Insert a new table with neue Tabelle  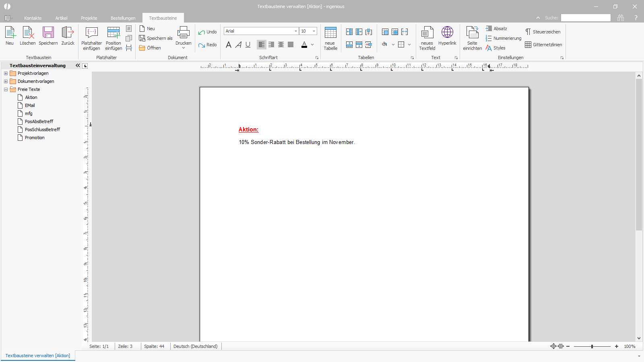[330, 38]
